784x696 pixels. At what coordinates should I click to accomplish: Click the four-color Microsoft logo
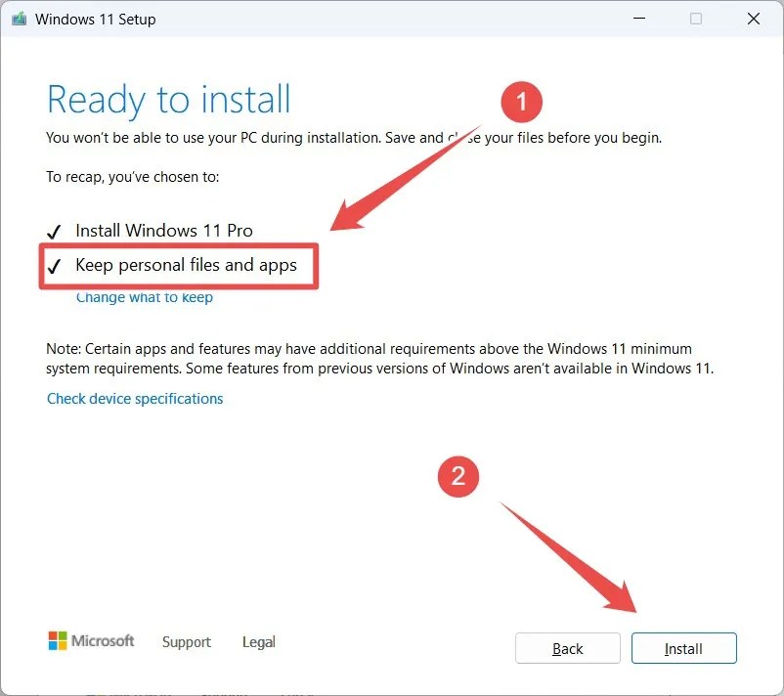[x=55, y=640]
